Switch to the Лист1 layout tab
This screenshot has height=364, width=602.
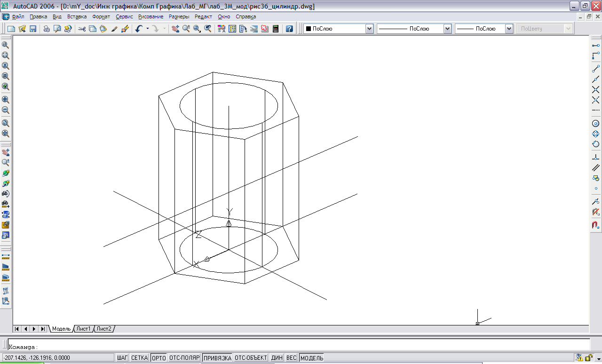coord(84,329)
